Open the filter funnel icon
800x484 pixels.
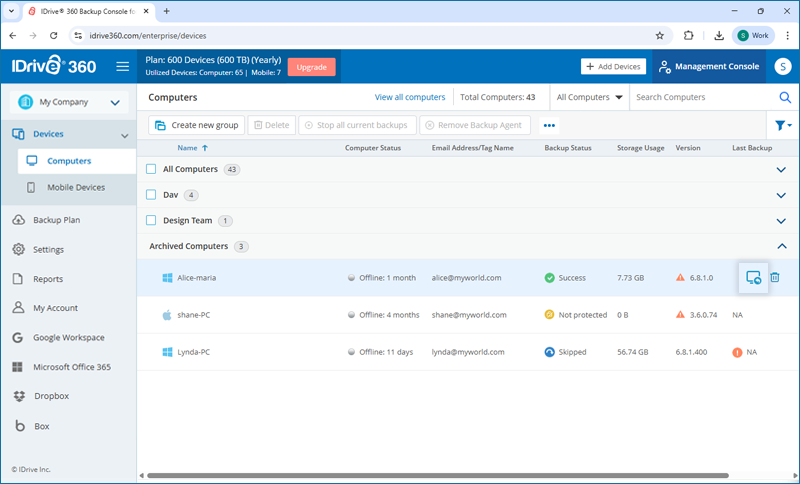tap(782, 126)
